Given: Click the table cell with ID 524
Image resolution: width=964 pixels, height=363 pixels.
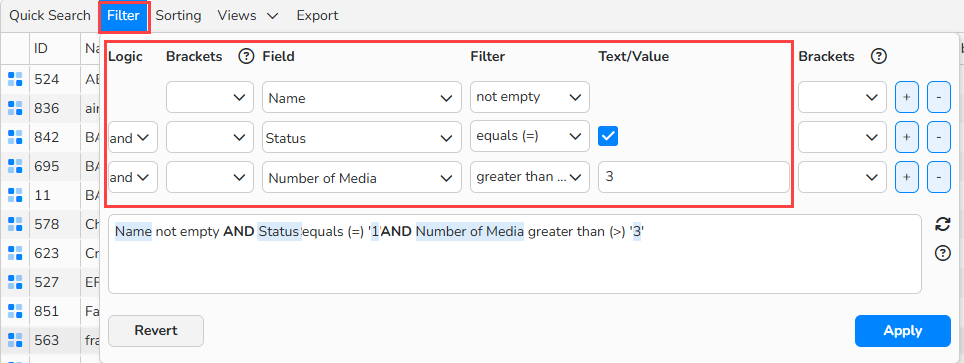Looking at the screenshot, I should (x=55, y=79).
